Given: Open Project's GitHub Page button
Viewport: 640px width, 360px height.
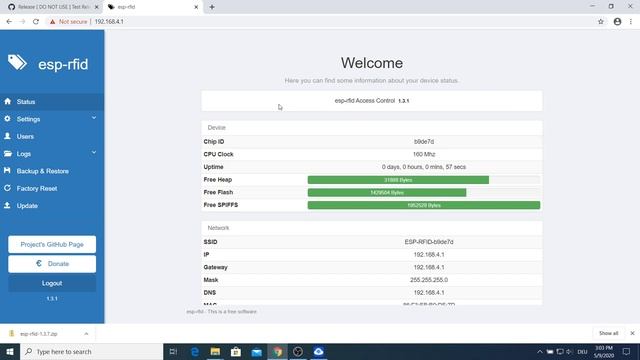Looking at the screenshot, I should 52,244.
